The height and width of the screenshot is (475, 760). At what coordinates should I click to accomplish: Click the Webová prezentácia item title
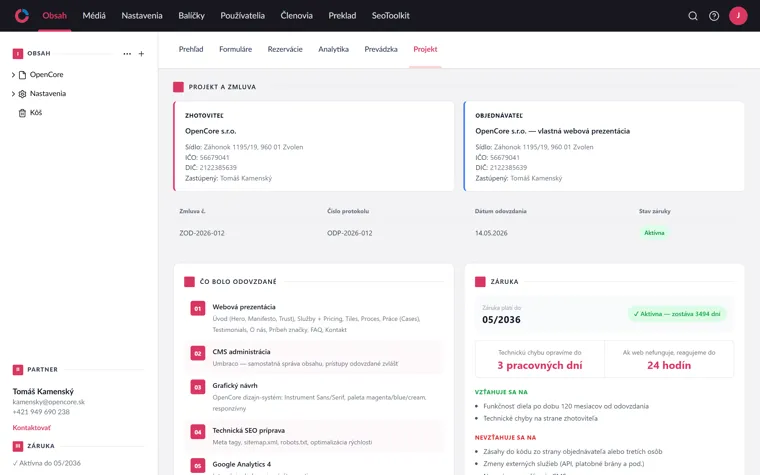pyautogui.click(x=244, y=307)
